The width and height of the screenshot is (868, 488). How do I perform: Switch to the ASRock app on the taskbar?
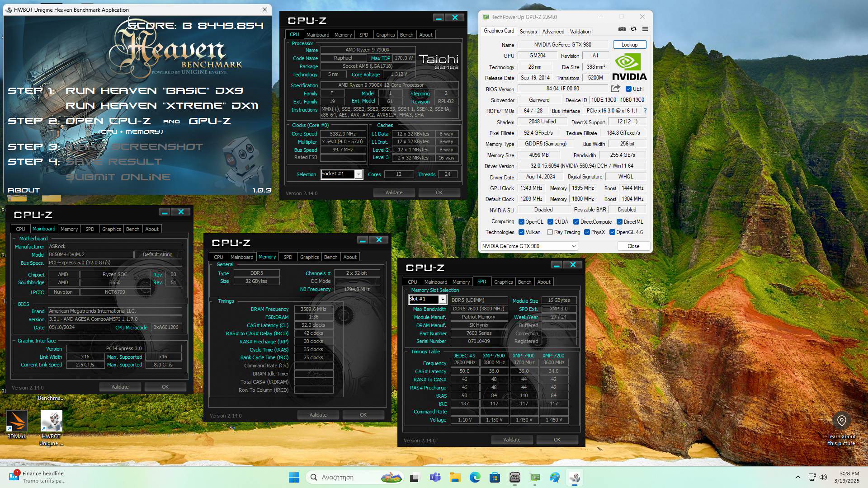(x=514, y=477)
